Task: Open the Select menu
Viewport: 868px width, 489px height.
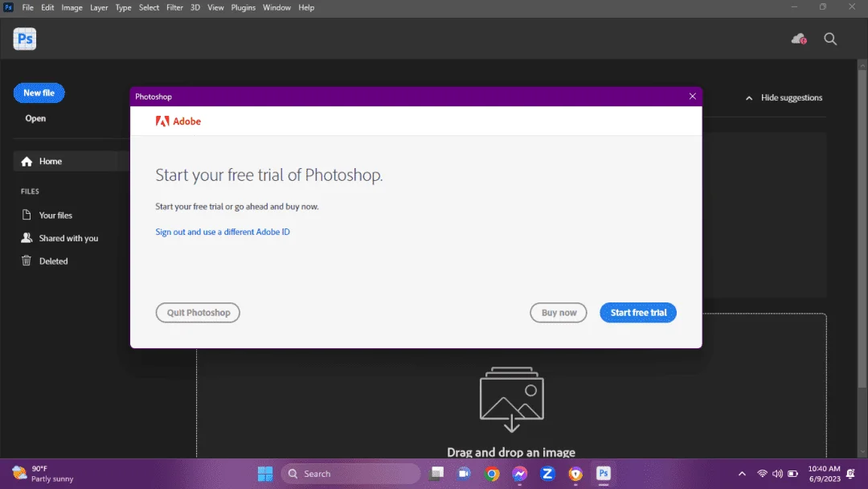Action: 149,8
